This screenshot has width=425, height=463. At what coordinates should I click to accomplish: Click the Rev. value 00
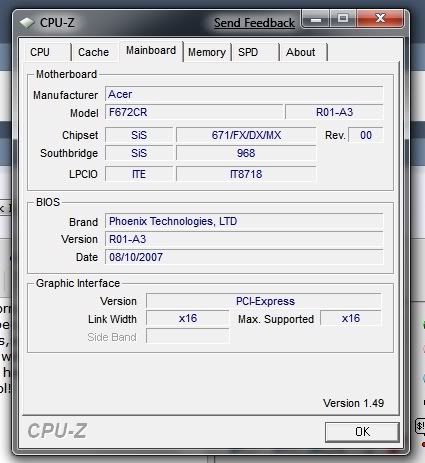(366, 135)
